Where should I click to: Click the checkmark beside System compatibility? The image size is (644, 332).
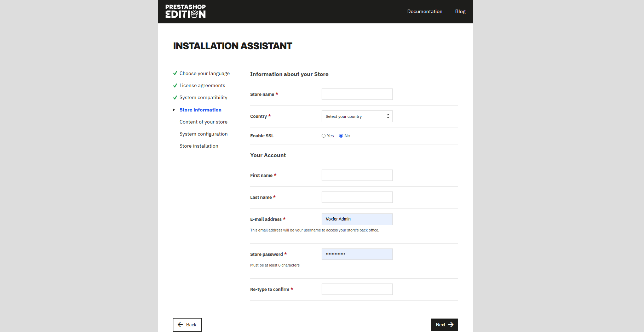click(175, 97)
